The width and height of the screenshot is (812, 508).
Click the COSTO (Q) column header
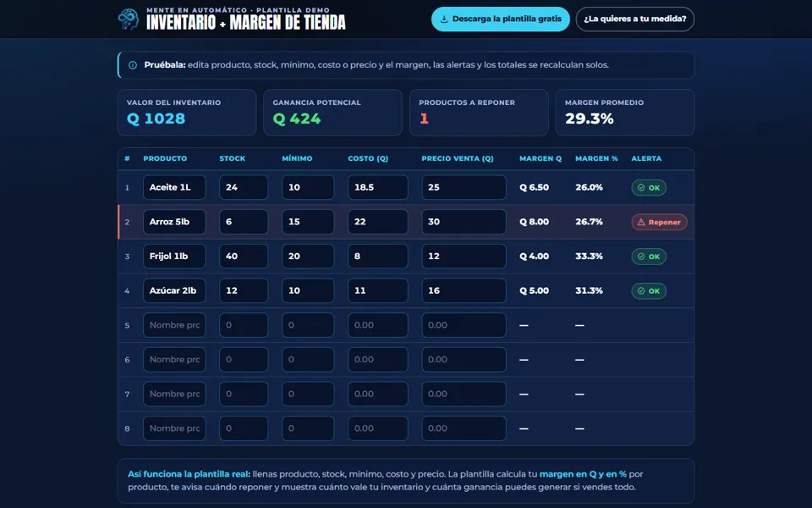[368, 158]
